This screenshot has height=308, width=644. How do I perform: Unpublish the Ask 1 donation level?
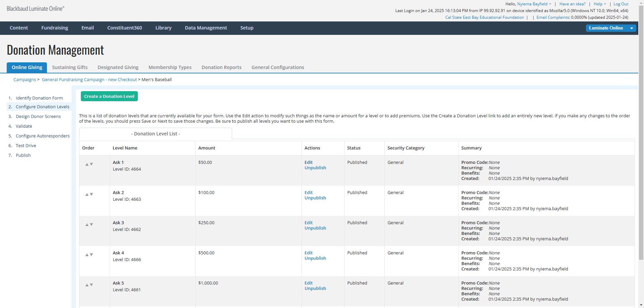pyautogui.click(x=315, y=168)
